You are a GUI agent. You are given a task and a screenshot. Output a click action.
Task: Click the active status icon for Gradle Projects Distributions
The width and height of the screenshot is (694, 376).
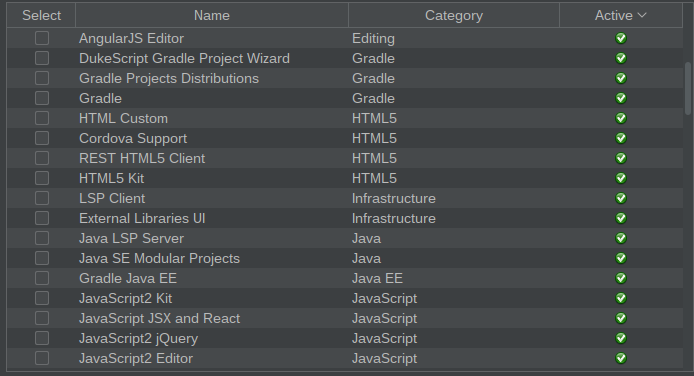pos(621,78)
